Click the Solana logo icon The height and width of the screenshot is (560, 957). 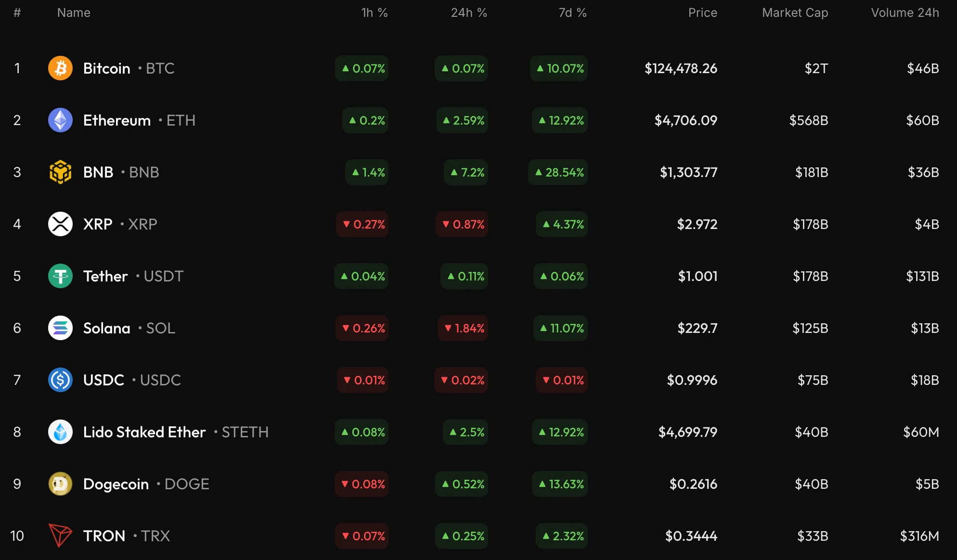60,328
